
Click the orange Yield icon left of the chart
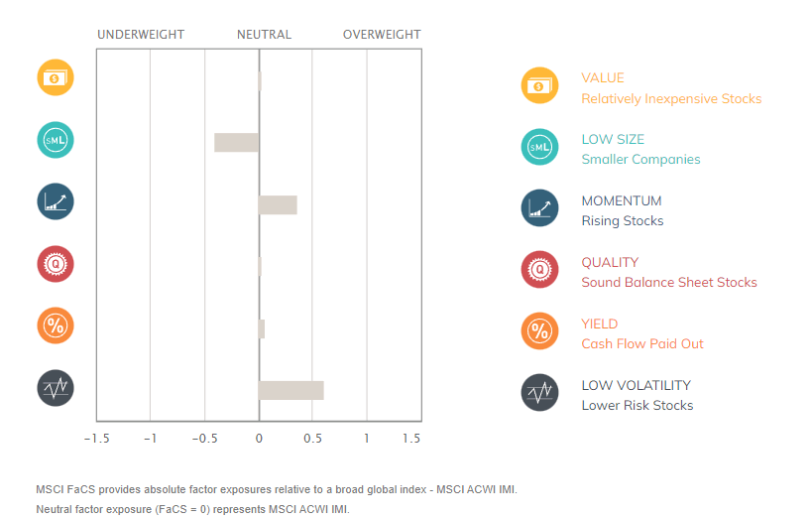56,325
